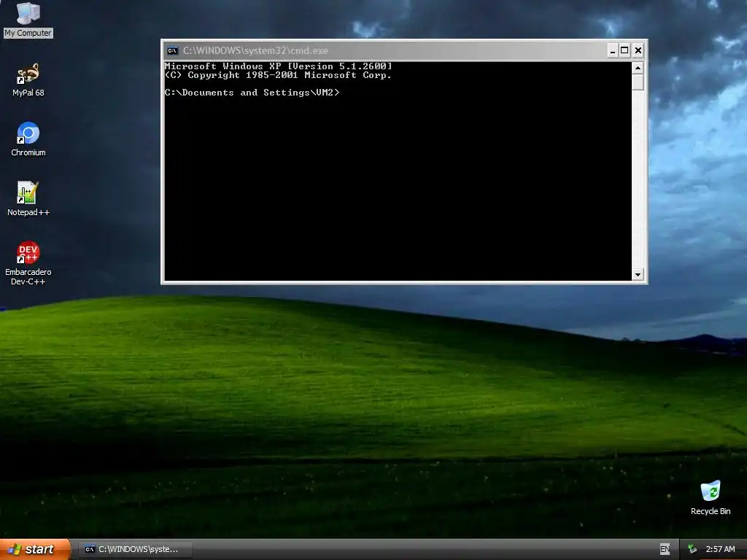Select the Recycle Bin icon
This screenshot has height=560, width=747.
tap(711, 497)
